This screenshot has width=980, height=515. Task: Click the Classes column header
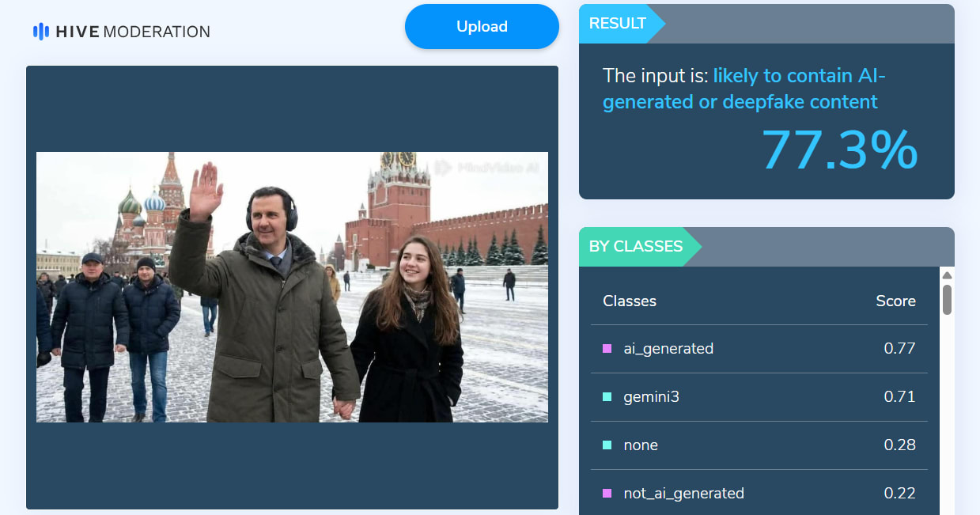(630, 301)
